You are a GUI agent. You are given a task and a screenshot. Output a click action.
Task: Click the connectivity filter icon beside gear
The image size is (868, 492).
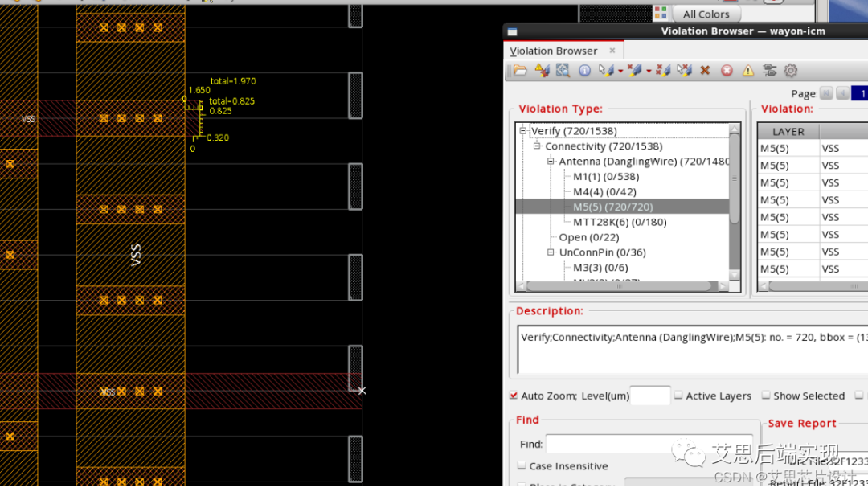[x=769, y=71]
